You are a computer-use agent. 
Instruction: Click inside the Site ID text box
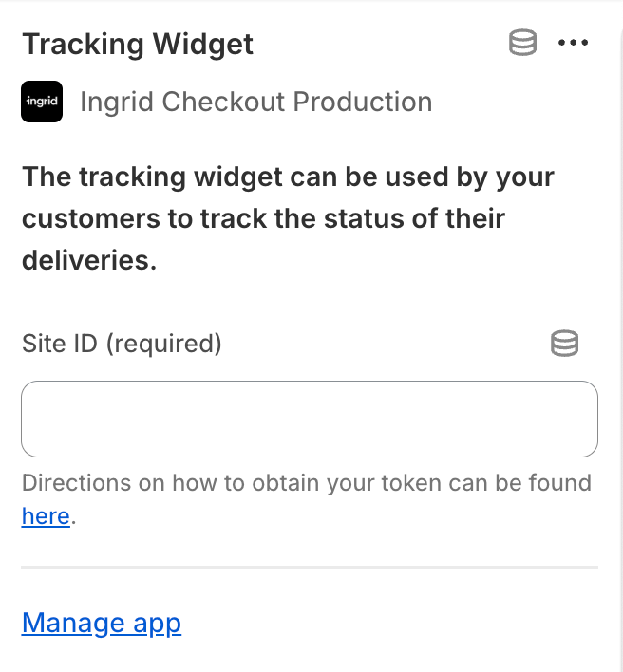pos(310,419)
